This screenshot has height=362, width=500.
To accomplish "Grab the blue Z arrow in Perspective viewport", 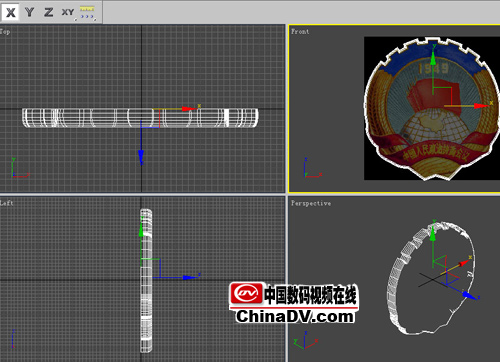I will click(469, 295).
